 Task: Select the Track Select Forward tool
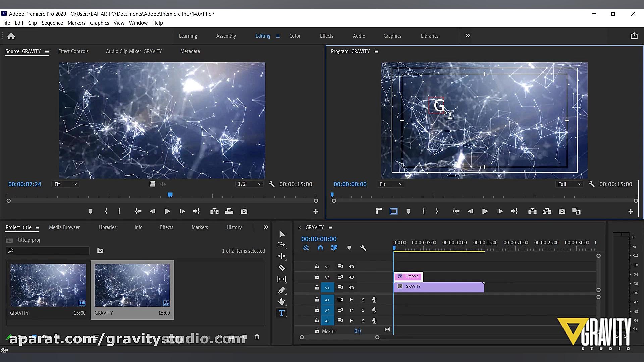pos(282,245)
